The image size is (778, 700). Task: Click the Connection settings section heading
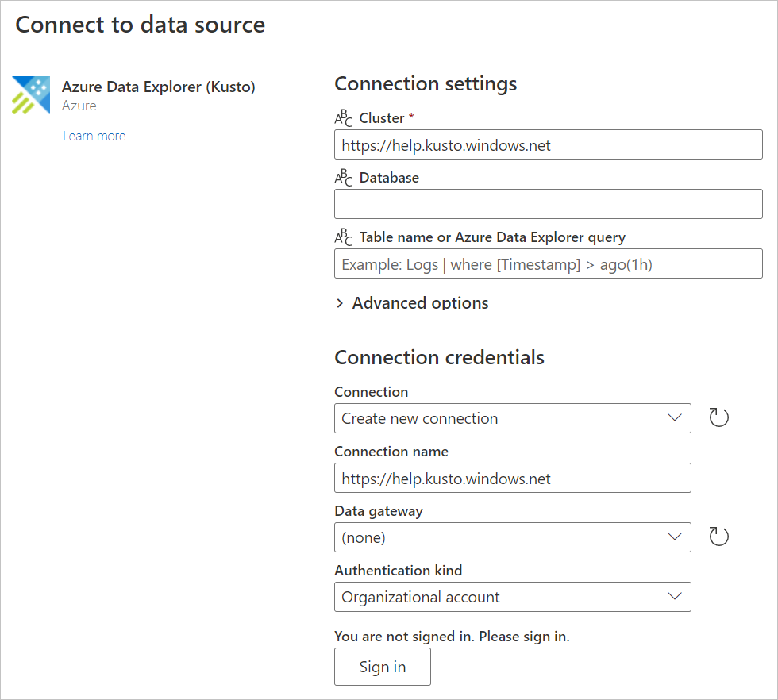coord(426,83)
